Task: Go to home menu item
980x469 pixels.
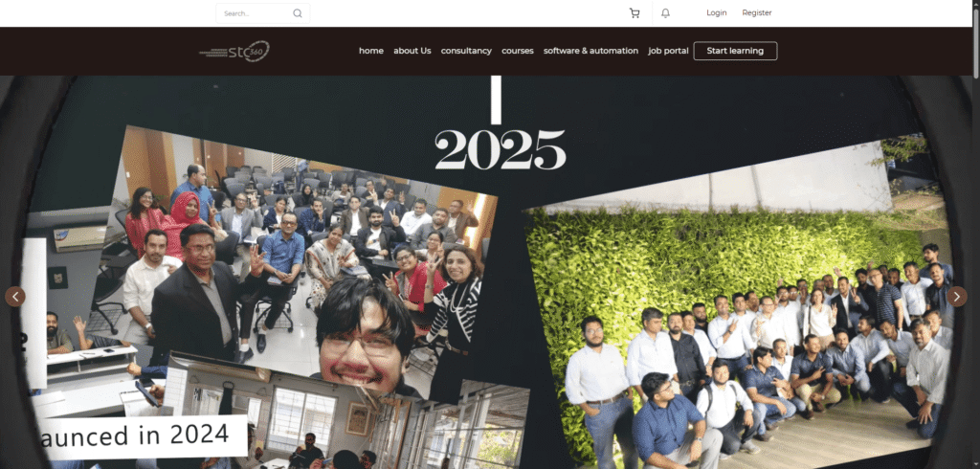Action: 371,51
